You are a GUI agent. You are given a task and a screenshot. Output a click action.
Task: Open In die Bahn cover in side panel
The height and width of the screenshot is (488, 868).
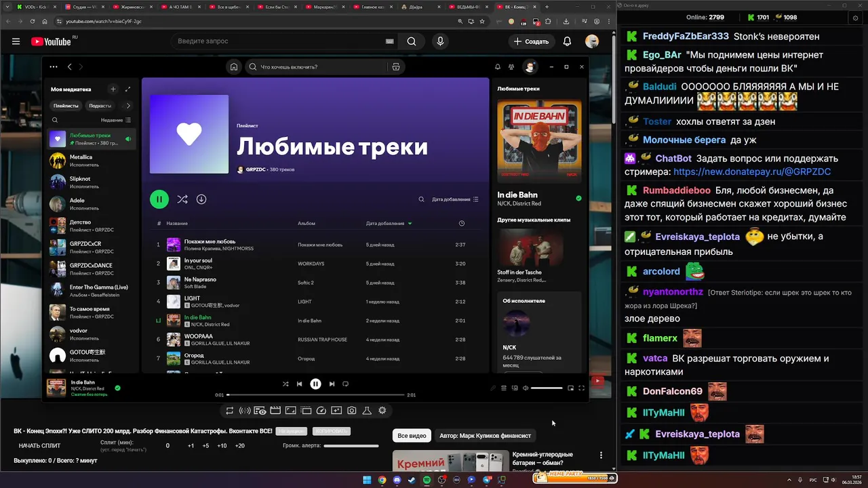539,142
